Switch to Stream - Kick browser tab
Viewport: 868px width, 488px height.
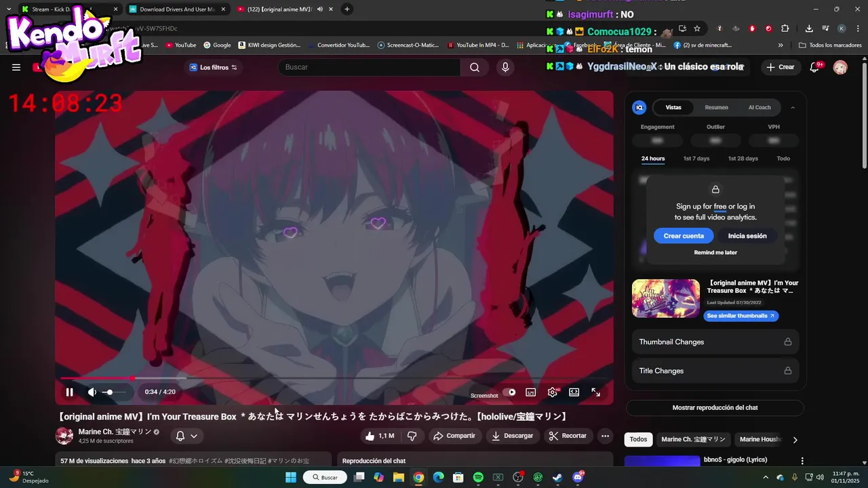(69, 9)
